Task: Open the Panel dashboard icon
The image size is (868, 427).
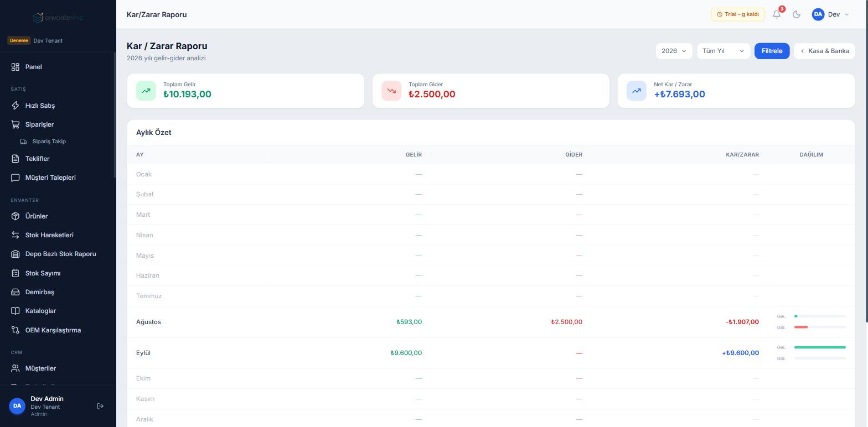Action: pyautogui.click(x=15, y=67)
